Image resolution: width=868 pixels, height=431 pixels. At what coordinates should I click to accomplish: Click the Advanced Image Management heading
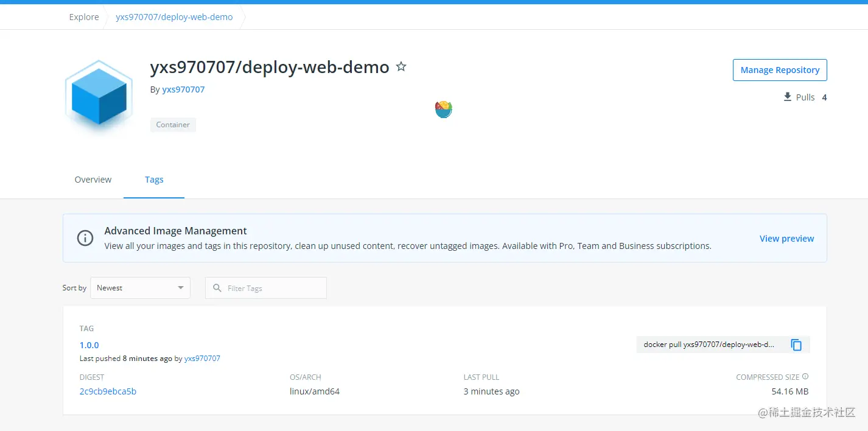pyautogui.click(x=175, y=231)
